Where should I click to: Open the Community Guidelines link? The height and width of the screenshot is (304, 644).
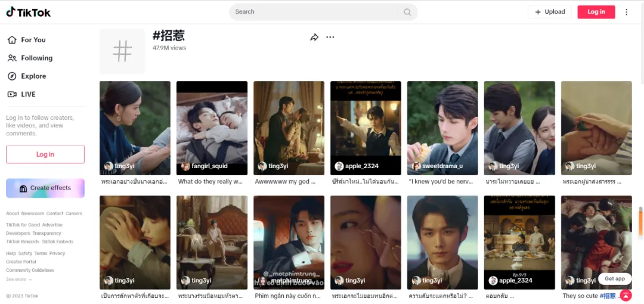coord(30,270)
